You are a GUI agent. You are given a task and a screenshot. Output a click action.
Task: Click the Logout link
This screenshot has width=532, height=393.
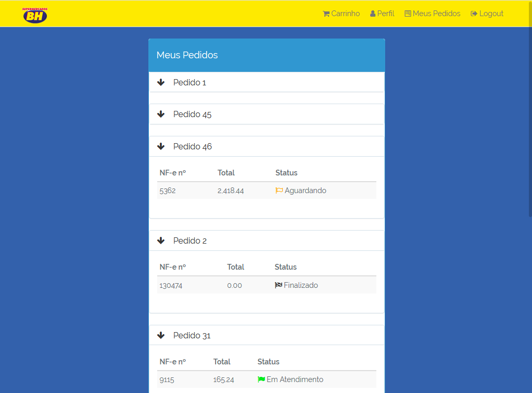[487, 14]
